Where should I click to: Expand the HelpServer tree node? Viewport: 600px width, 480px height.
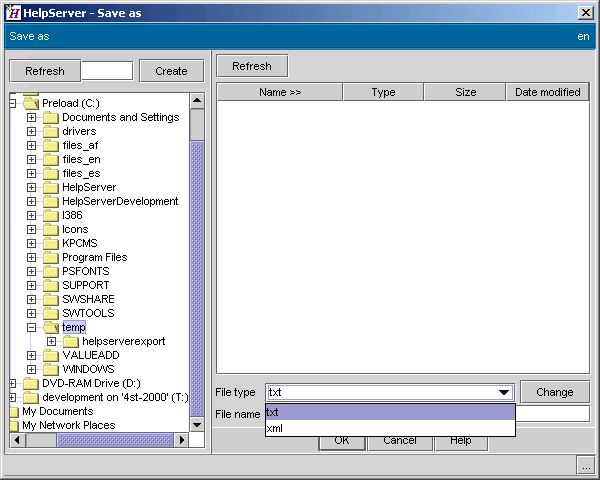(x=31, y=188)
